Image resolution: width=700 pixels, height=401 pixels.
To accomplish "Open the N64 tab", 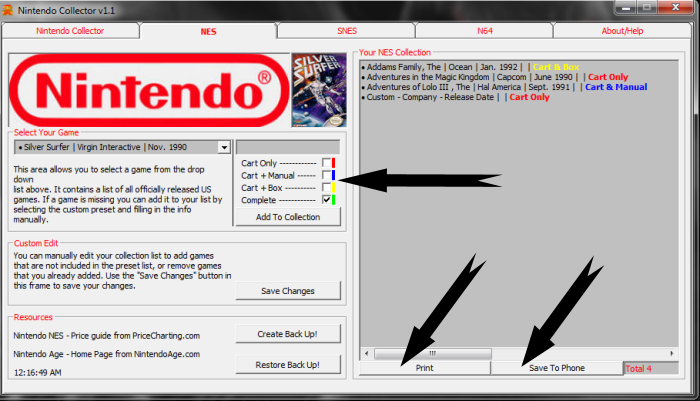I will pos(484,31).
